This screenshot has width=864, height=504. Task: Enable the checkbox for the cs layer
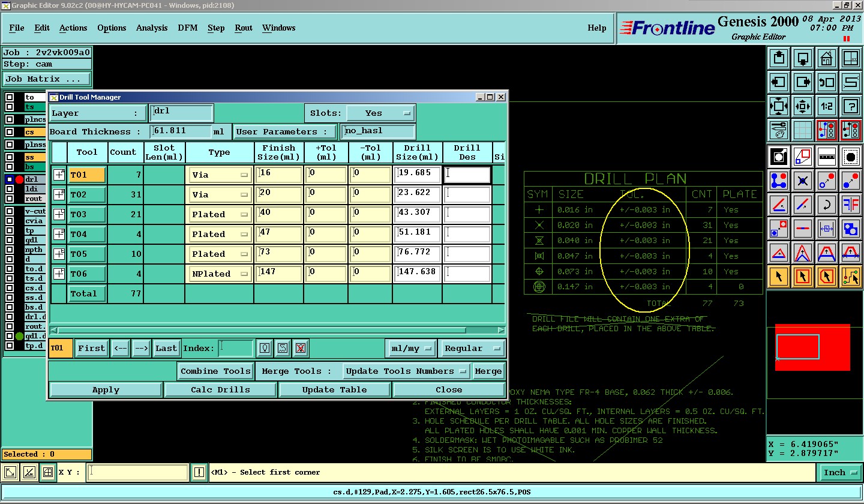coord(10,132)
